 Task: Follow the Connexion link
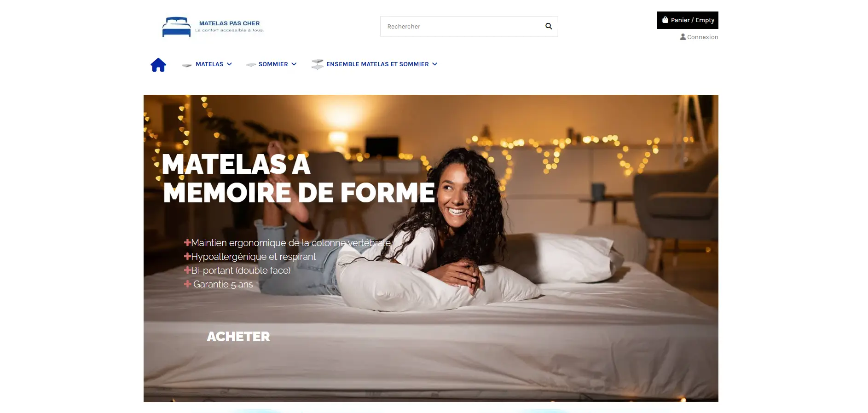(x=702, y=37)
